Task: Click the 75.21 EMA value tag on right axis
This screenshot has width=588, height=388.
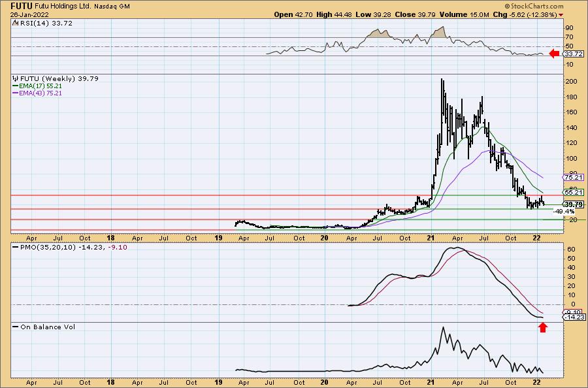Action: (574, 177)
